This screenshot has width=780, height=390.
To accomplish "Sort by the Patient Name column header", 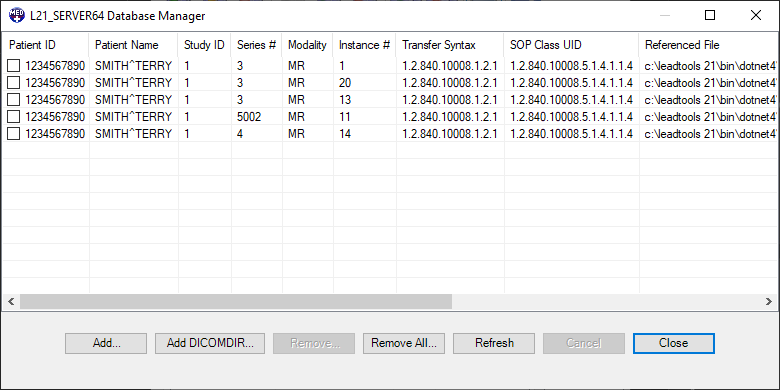I will [133, 45].
